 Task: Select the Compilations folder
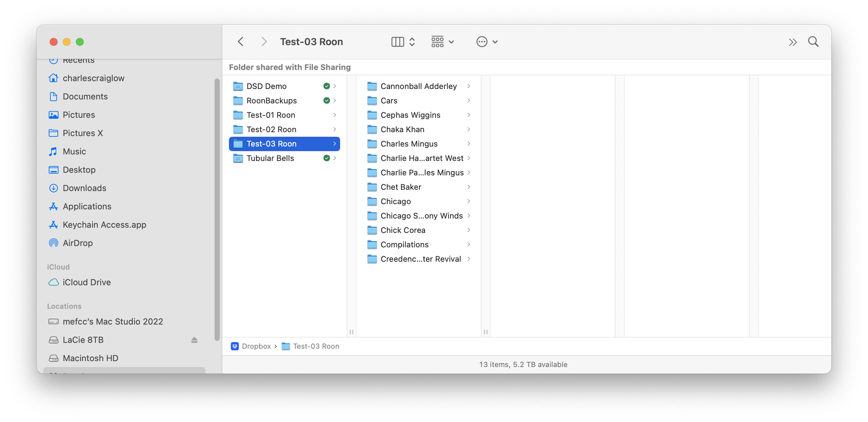click(x=404, y=245)
